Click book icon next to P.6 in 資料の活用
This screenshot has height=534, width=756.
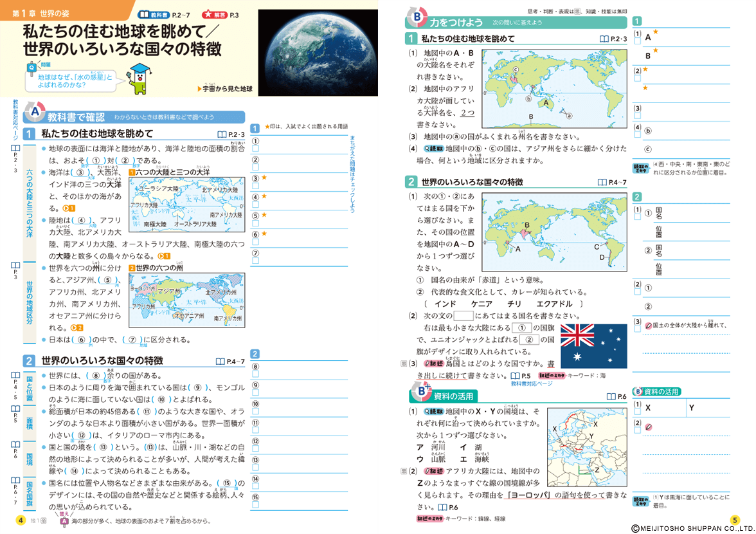click(x=611, y=396)
